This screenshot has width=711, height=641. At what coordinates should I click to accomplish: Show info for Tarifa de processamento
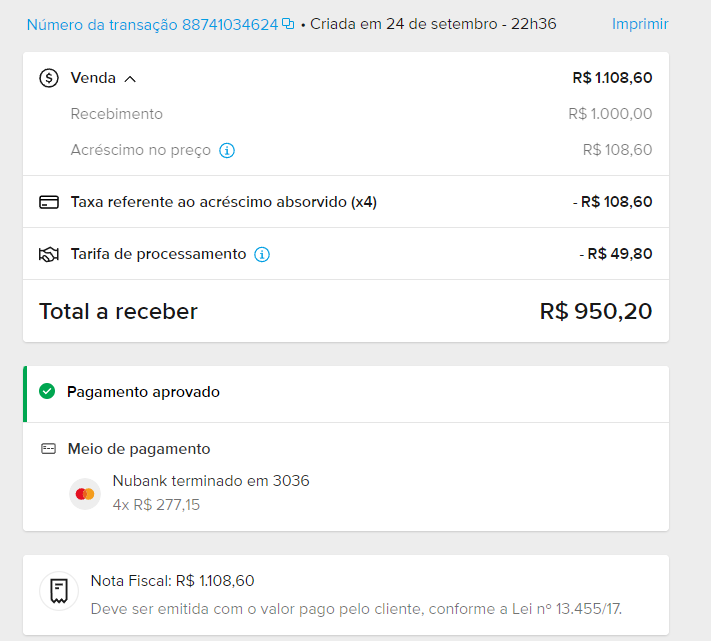click(262, 254)
